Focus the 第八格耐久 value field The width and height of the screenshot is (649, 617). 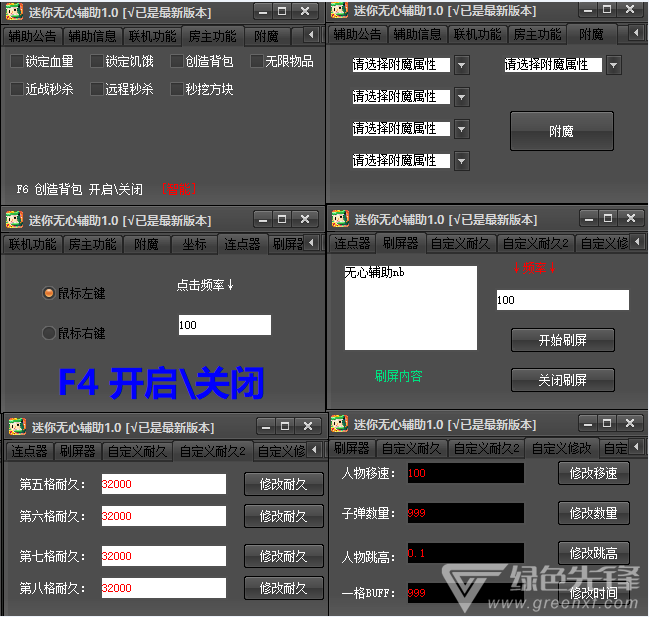tap(164, 588)
